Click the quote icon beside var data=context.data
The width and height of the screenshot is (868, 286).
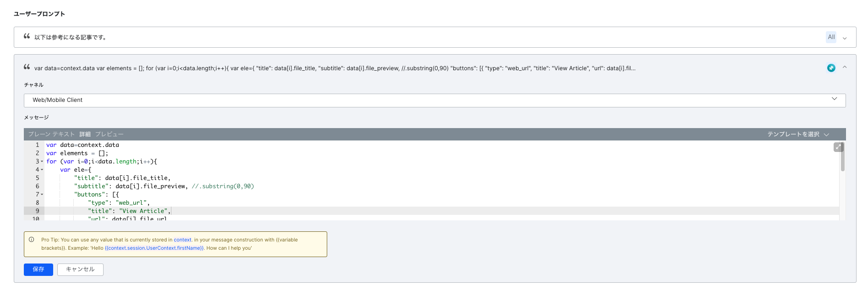click(27, 67)
